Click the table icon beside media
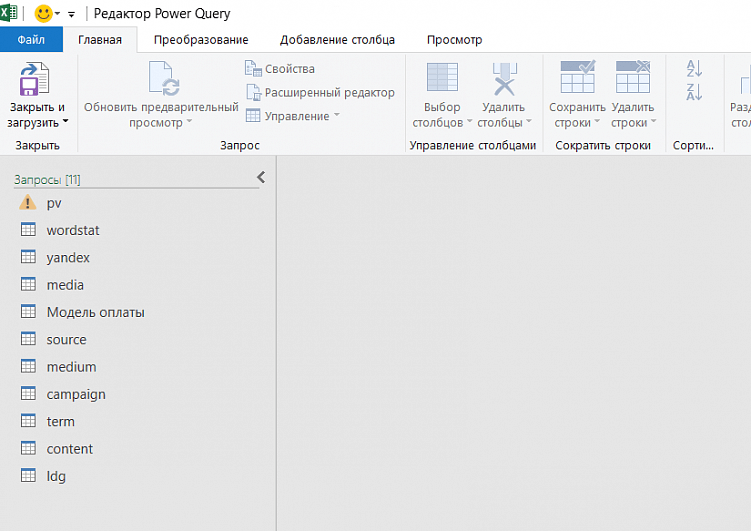 [x=28, y=284]
